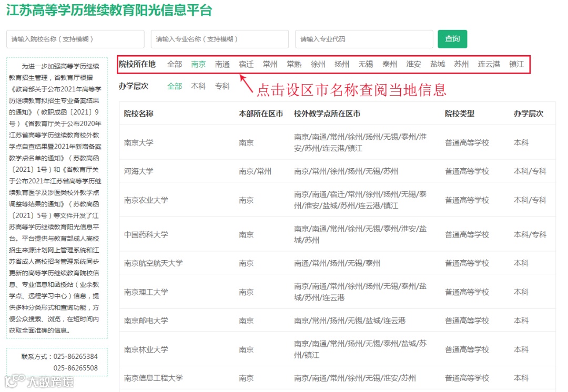This screenshot has width=568, height=392.
Task: Click 本科/专科 in 中国药科大学 row
Action: (530, 234)
